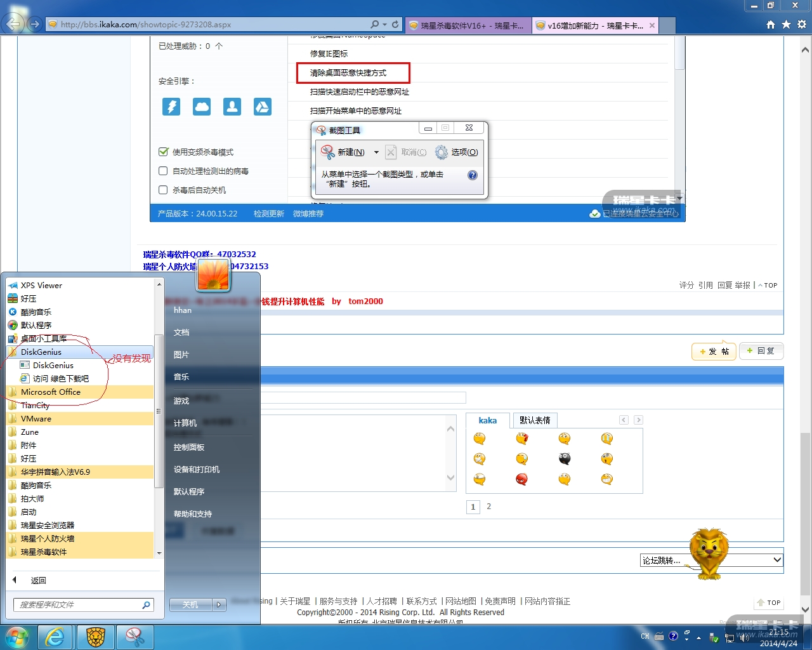Switch to Snipping Tool on the taskbar
The height and width of the screenshot is (650, 812).
134,637
